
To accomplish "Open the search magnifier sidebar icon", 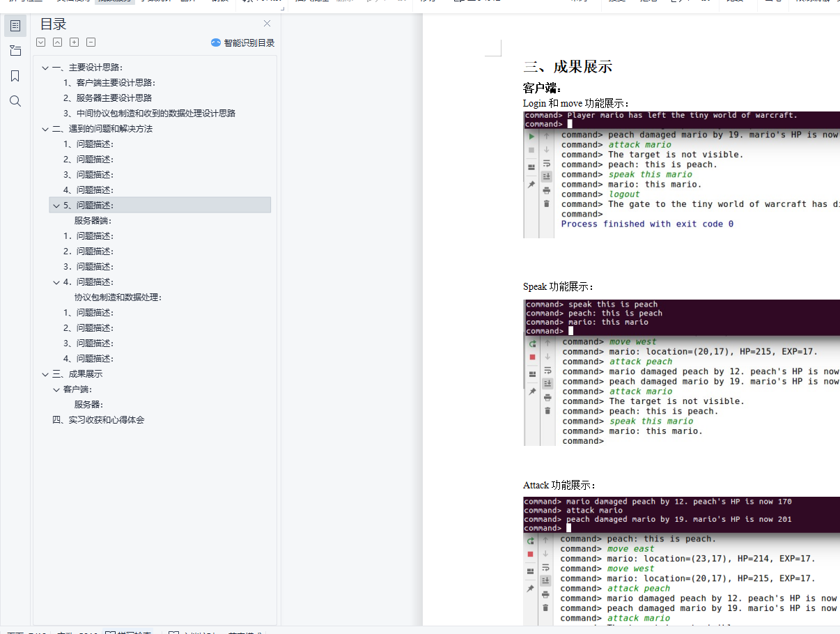I will pyautogui.click(x=15, y=101).
